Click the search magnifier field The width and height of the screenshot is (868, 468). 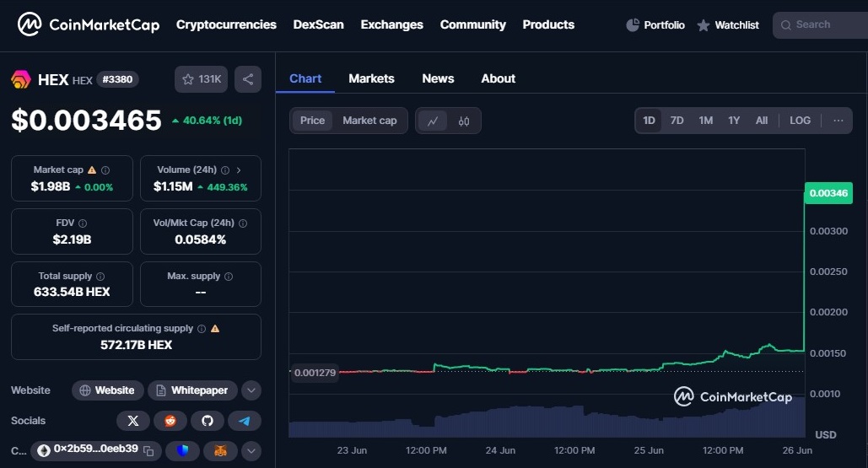coord(820,25)
